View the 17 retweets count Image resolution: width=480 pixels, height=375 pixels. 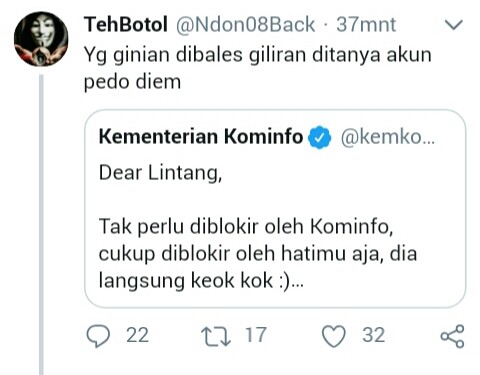pyautogui.click(x=256, y=335)
